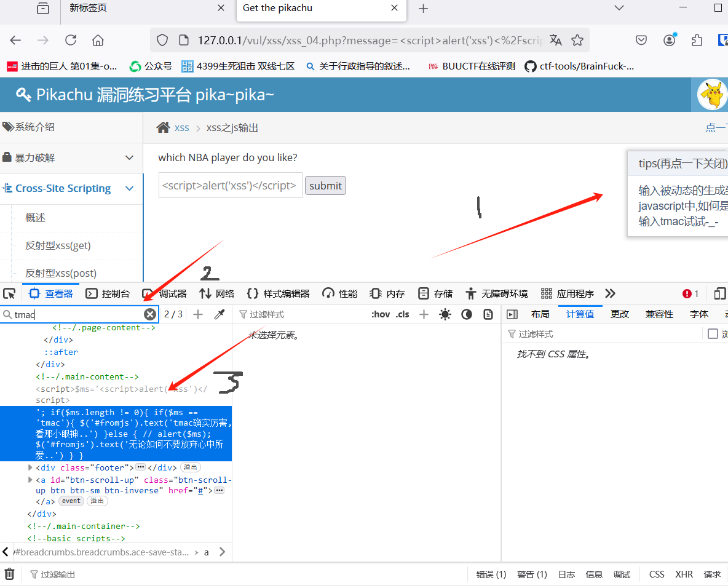Toggle the :hov pseudo-class panel
The image size is (728, 588).
coord(380,314)
